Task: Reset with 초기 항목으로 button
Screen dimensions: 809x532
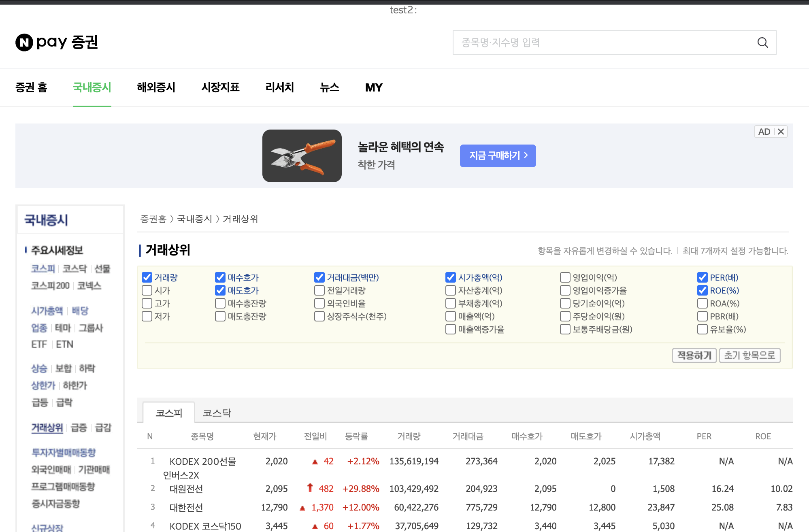Action: click(x=749, y=355)
